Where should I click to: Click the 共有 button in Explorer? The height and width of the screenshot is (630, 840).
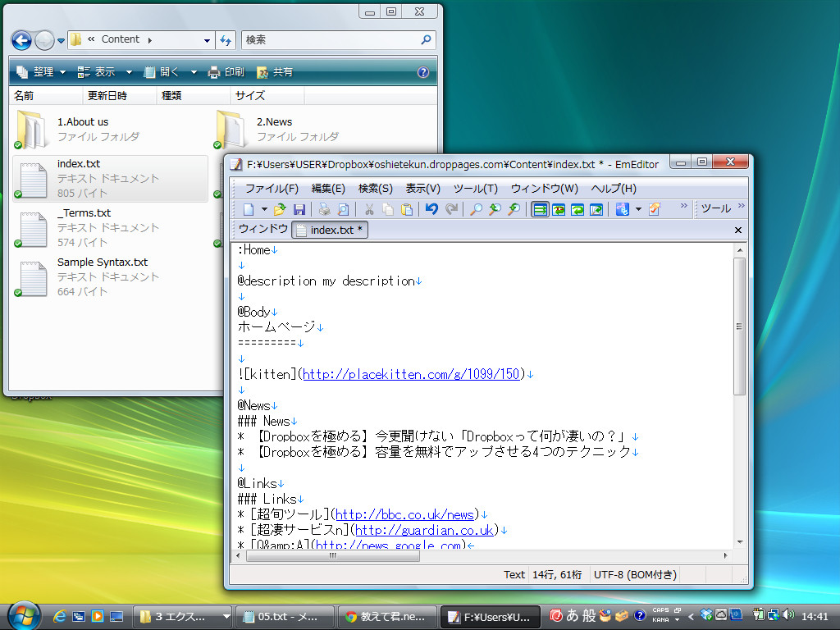click(x=275, y=72)
